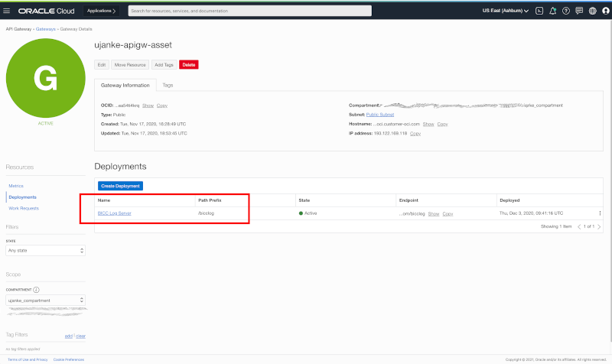Open the Applications dropdown
612x364 pixels.
(102, 11)
